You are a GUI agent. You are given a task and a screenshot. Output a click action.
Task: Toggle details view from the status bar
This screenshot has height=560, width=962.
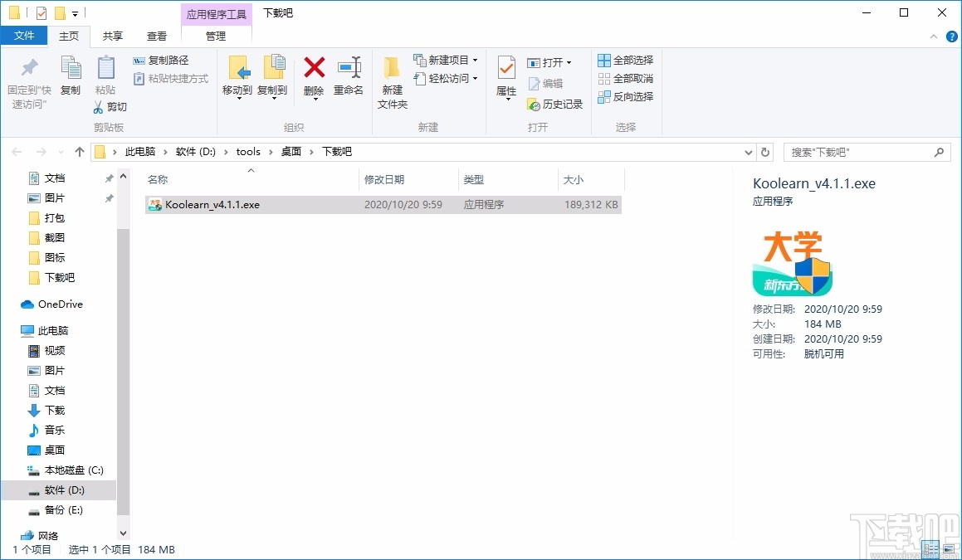930,548
